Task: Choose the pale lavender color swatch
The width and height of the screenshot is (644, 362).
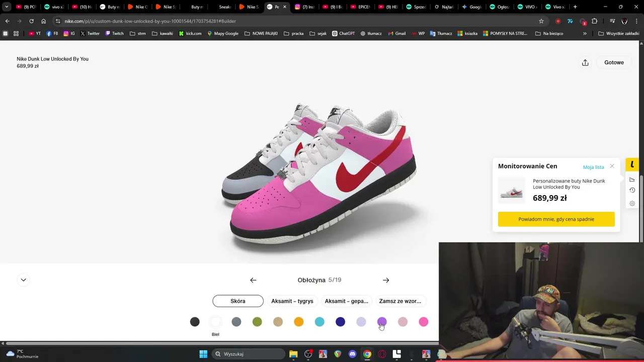Action: (361, 322)
